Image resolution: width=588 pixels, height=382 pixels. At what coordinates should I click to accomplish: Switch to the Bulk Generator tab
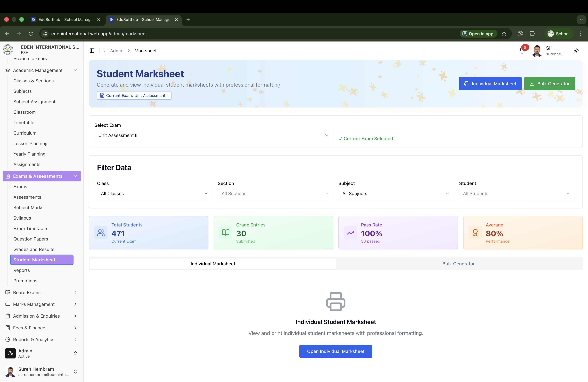pyautogui.click(x=458, y=263)
